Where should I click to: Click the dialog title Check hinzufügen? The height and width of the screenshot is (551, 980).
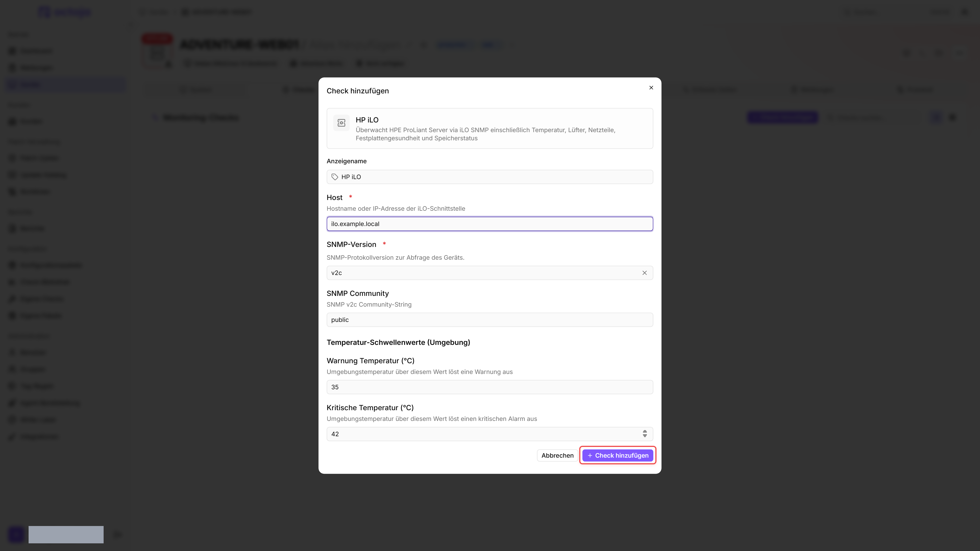358,91
